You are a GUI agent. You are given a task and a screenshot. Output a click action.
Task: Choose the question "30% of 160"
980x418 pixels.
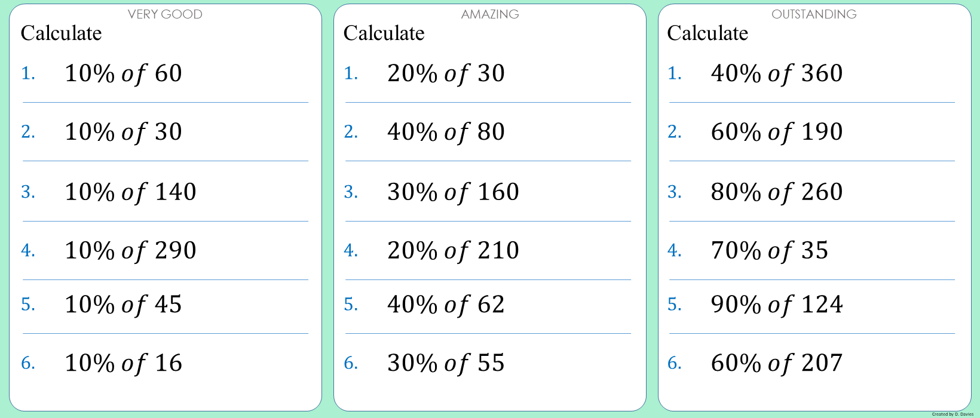tap(453, 192)
